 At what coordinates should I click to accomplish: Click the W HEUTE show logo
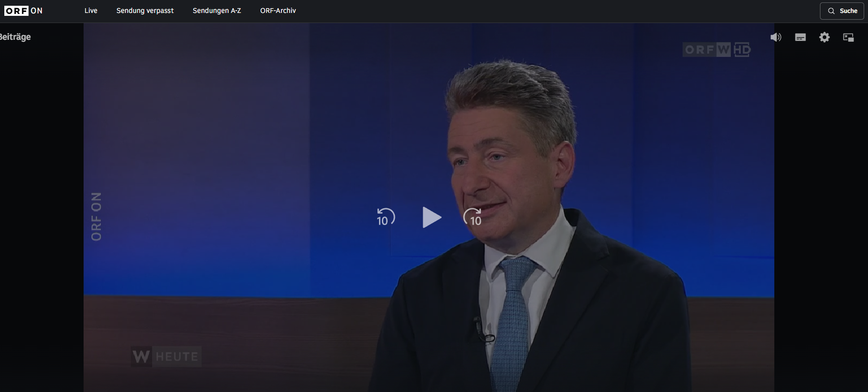[x=166, y=356]
